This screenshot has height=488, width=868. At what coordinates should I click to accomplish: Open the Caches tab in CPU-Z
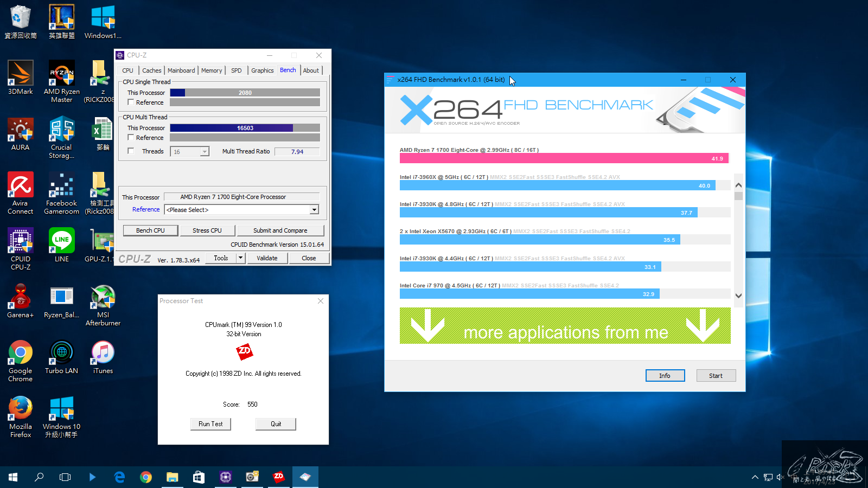click(152, 70)
